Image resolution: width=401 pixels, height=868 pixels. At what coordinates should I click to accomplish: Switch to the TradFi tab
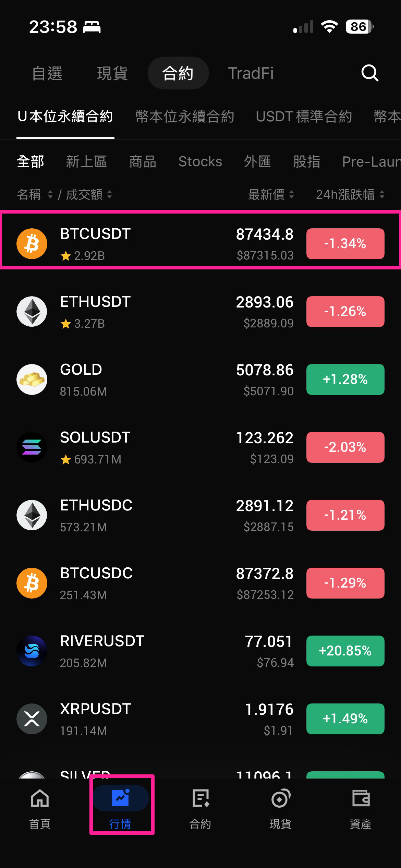pyautogui.click(x=251, y=73)
